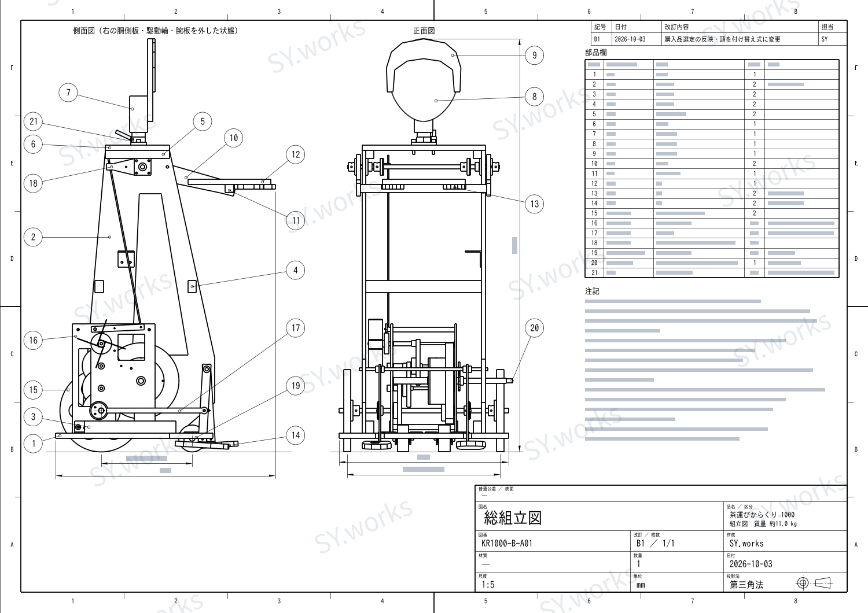Click the revision/sheet value B1 ／ 1/1
This screenshot has height=613, width=868.
(x=656, y=544)
